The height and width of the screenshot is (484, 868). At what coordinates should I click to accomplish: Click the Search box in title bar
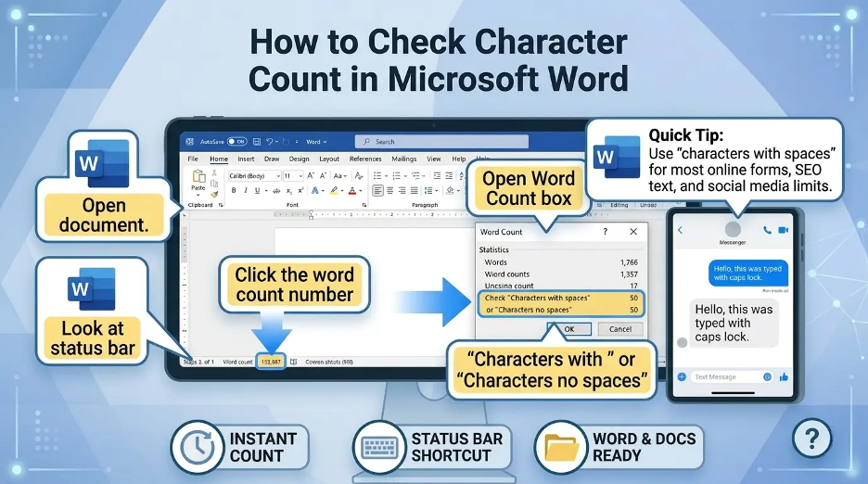(441, 142)
